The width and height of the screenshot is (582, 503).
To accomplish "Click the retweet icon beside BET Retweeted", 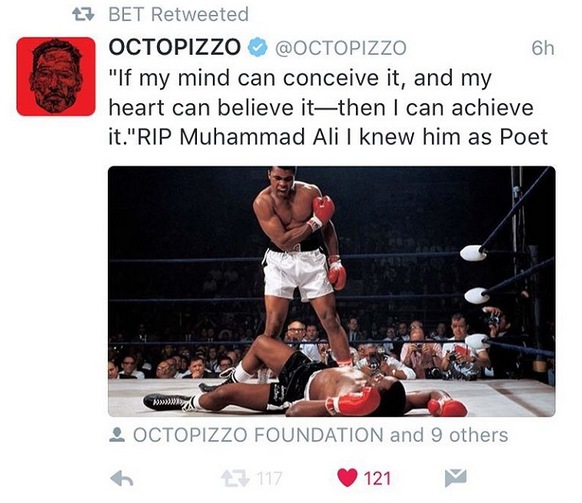I will click(83, 14).
